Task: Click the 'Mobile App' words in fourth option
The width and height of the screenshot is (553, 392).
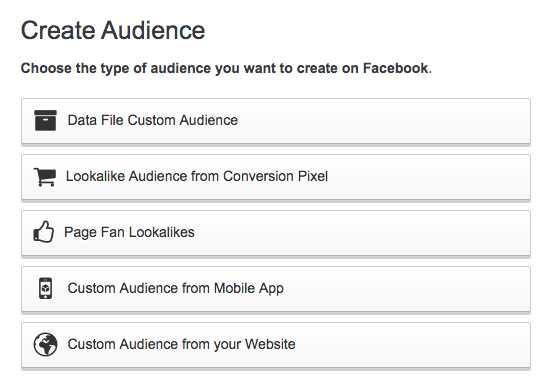Action: coord(249,289)
